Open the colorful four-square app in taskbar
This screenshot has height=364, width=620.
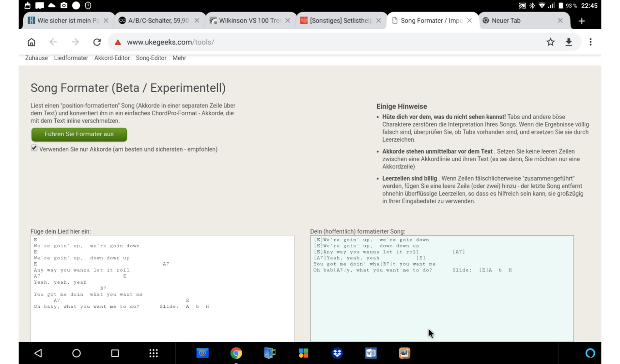[x=304, y=353]
